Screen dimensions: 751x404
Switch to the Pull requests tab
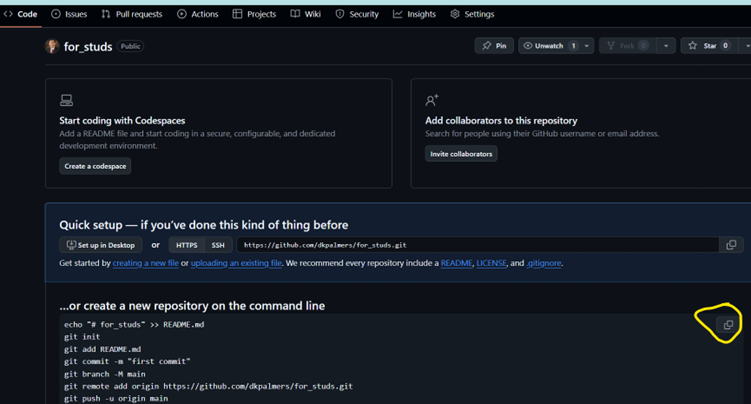click(x=132, y=14)
